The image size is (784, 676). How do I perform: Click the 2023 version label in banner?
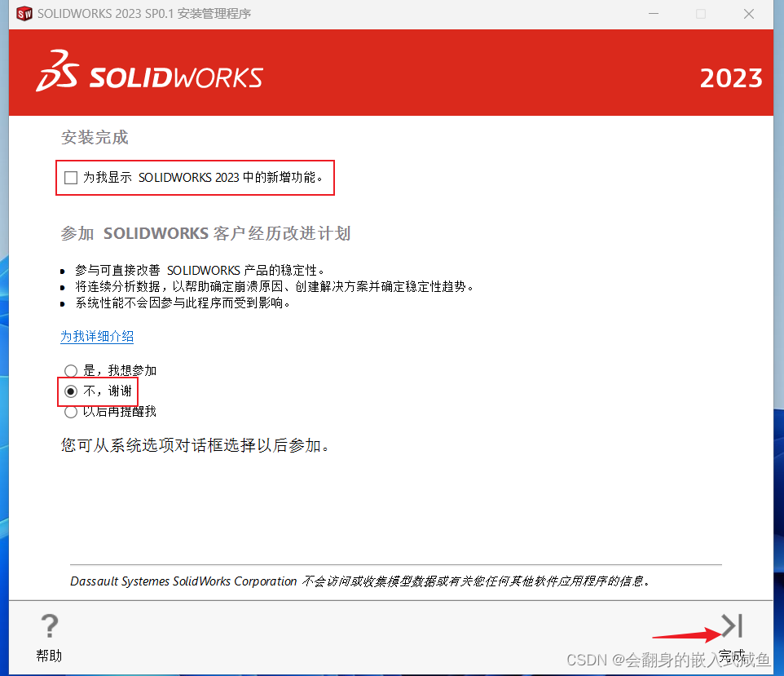click(x=731, y=78)
